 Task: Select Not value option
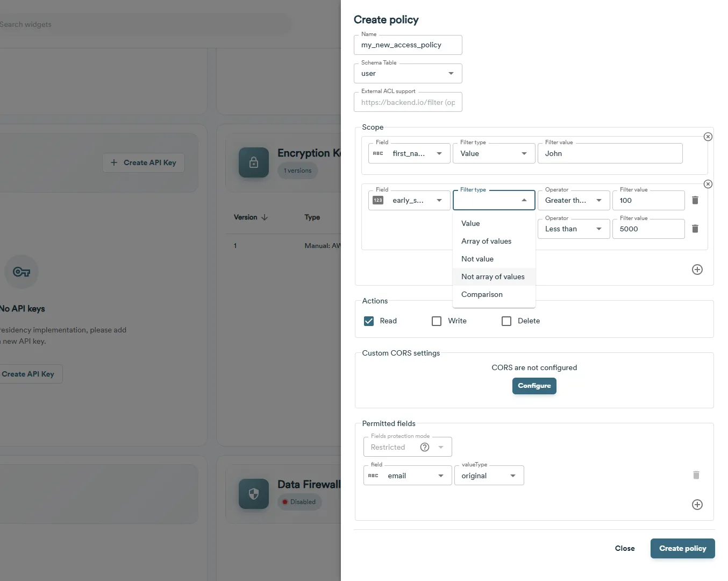[494, 259]
